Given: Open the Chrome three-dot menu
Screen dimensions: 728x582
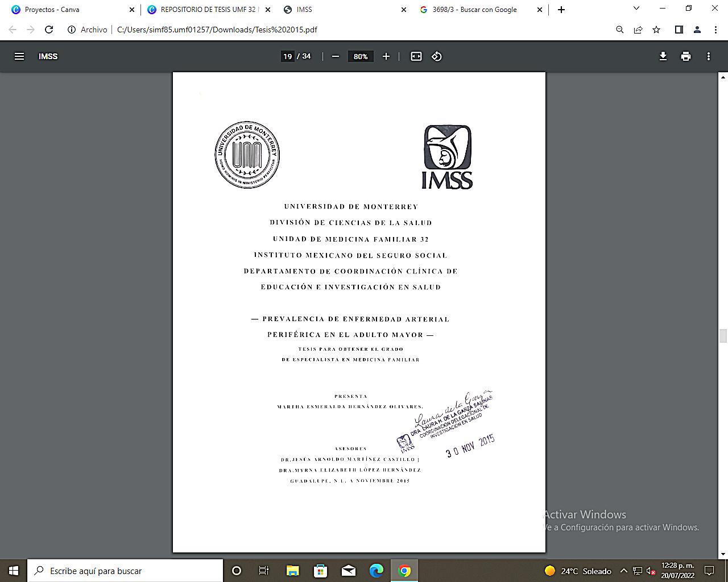Looking at the screenshot, I should pyautogui.click(x=715, y=30).
